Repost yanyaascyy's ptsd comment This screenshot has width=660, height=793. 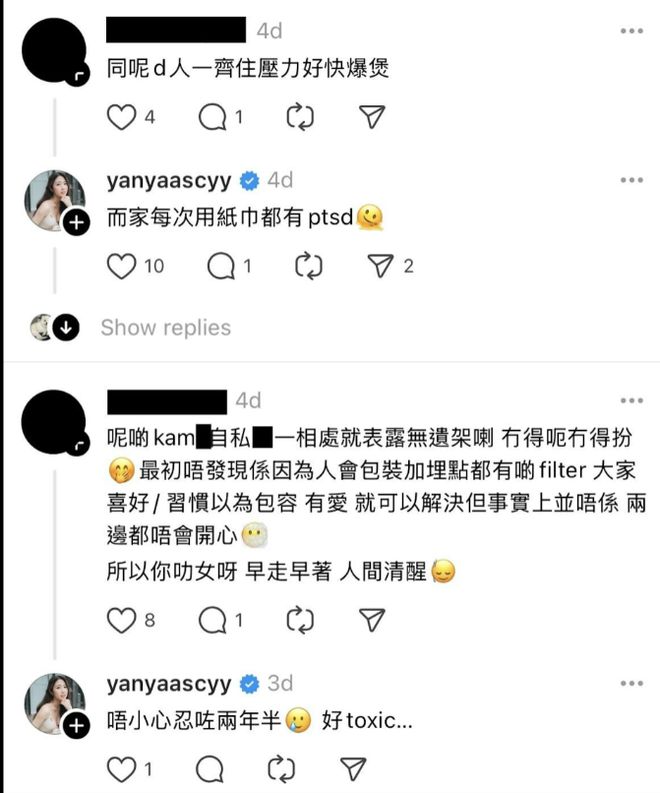click(309, 267)
